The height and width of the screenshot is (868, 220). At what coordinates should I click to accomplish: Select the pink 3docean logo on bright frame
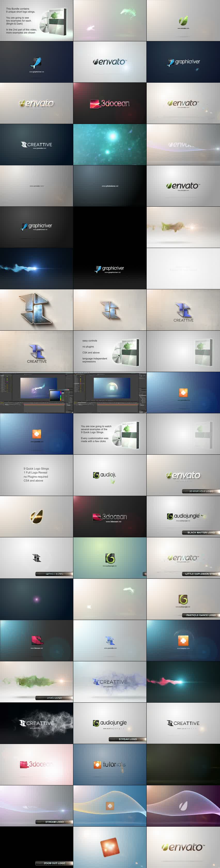[x=36, y=765]
